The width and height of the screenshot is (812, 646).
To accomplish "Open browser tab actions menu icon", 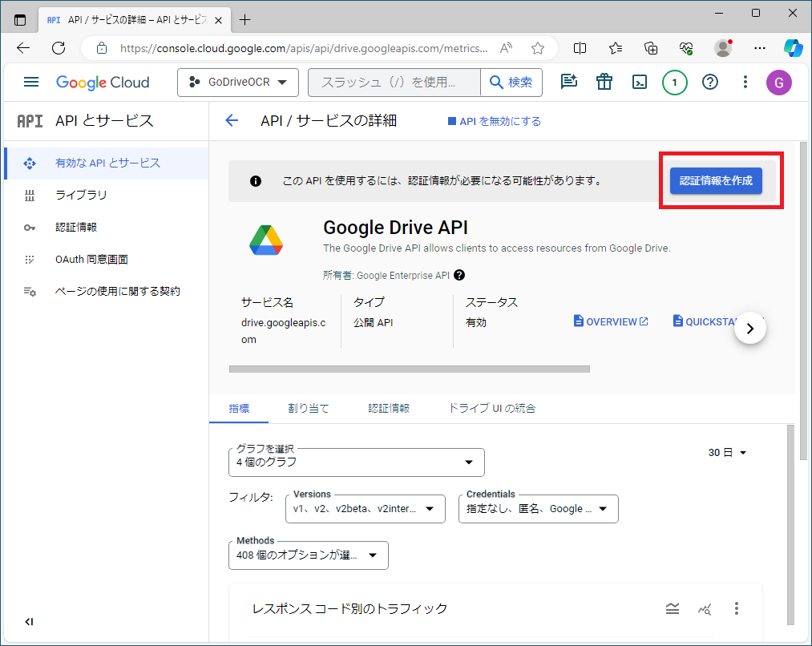I will tap(20, 20).
